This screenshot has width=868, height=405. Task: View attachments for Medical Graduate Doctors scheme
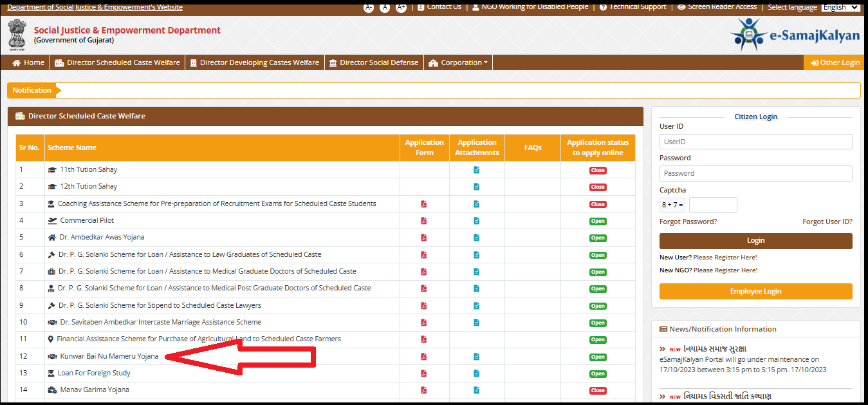pyautogui.click(x=477, y=272)
